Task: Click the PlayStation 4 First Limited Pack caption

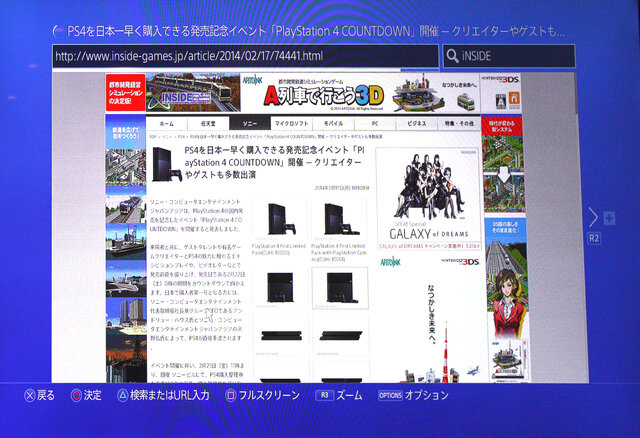Action: (x=279, y=249)
